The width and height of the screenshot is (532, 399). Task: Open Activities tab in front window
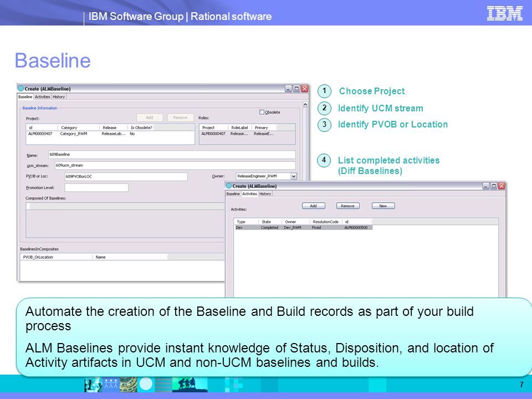pyautogui.click(x=249, y=194)
